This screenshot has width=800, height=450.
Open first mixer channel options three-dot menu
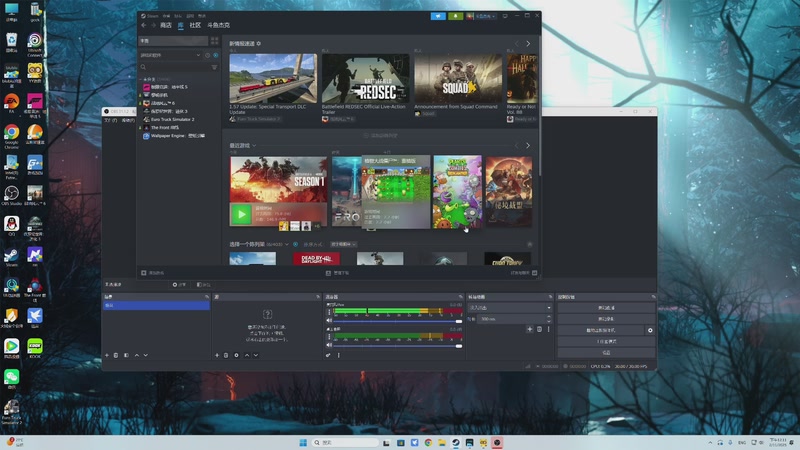pos(329,312)
